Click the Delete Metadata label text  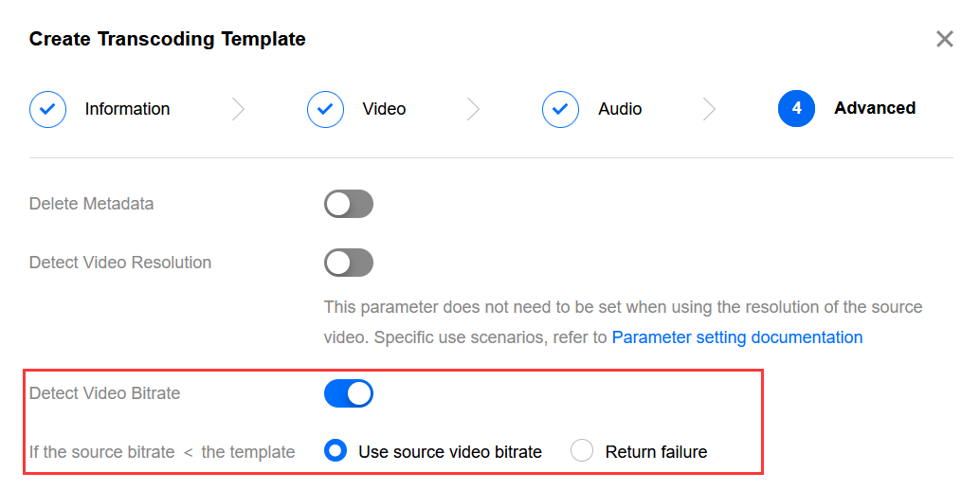pos(91,204)
